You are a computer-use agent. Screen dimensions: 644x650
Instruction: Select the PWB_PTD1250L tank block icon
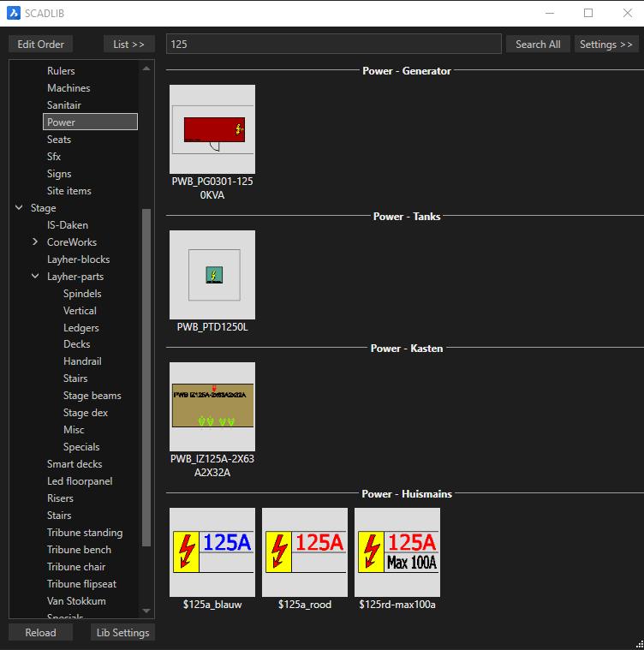coord(212,274)
